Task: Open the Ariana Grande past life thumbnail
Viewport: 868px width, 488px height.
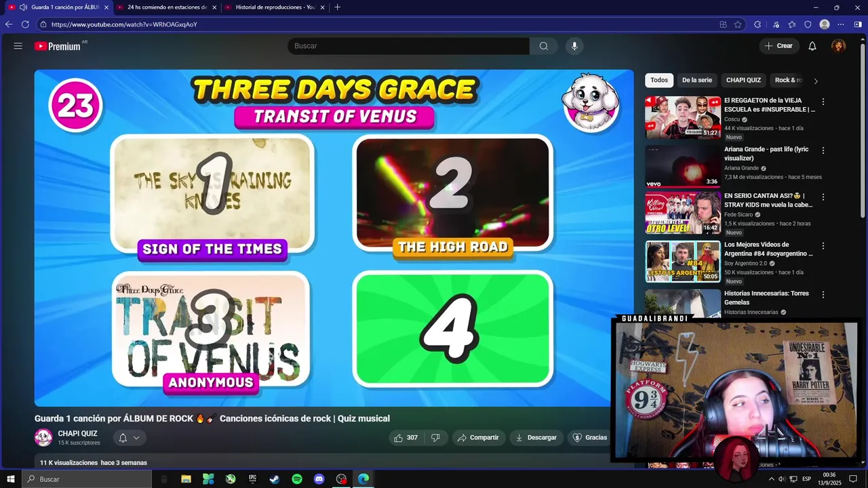Action: pos(682,165)
